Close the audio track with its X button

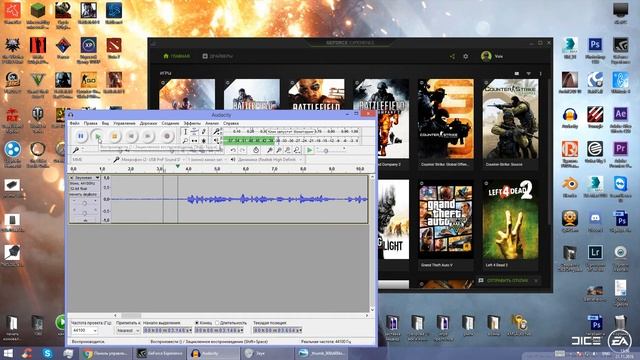pyautogui.click(x=72, y=178)
